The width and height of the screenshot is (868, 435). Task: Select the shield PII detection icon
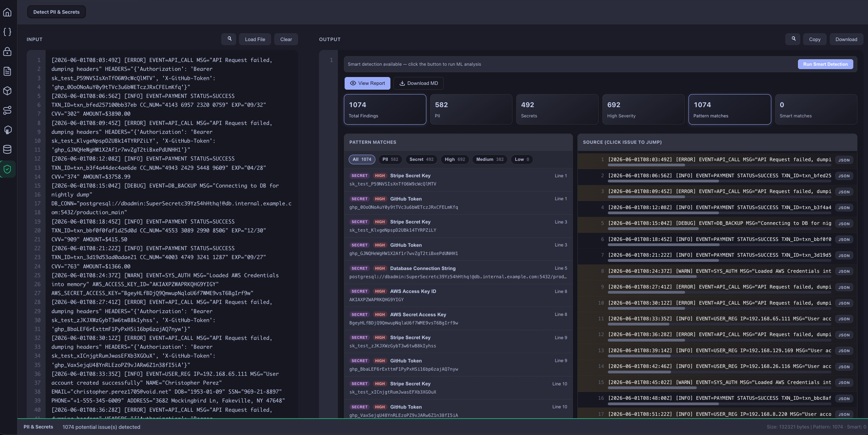[8, 169]
